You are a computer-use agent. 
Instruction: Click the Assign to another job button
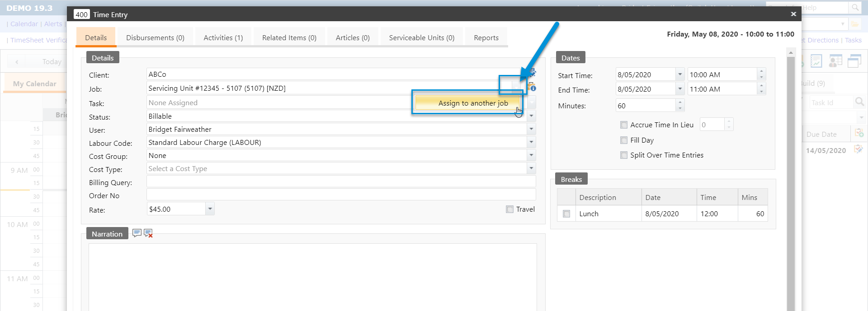(467, 103)
